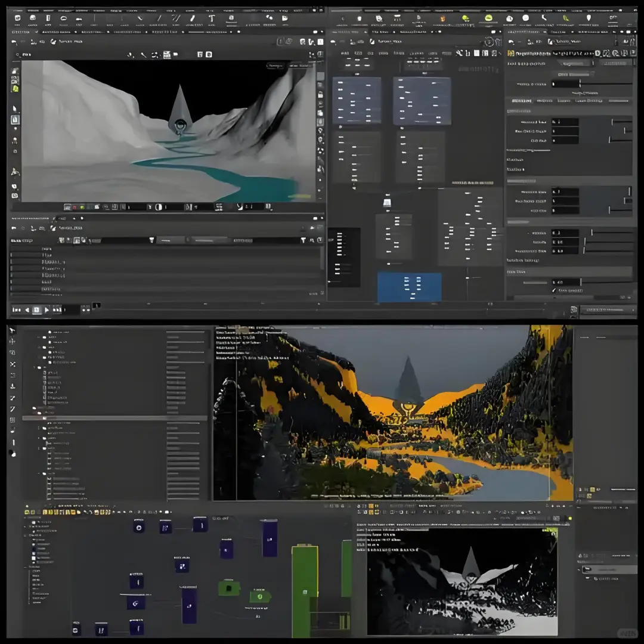The width and height of the screenshot is (644, 644).
Task: Expand the first folder in the scene tree
Action: click(x=38, y=336)
